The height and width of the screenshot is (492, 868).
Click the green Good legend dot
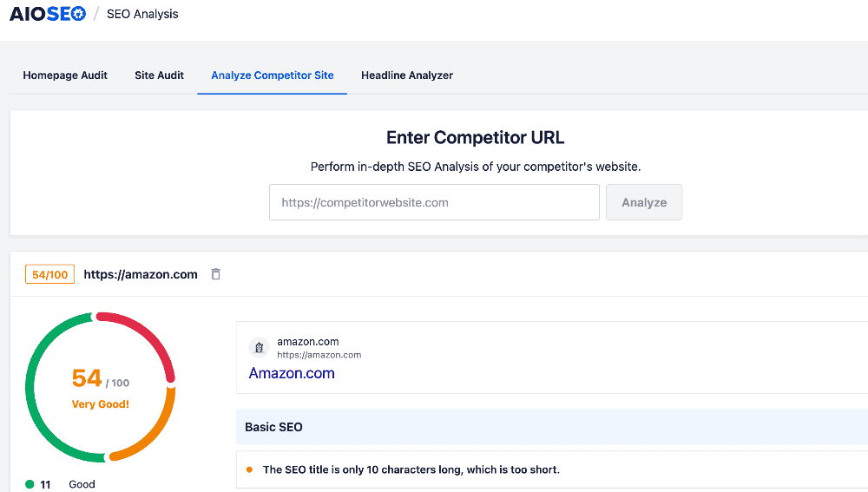pos(30,484)
